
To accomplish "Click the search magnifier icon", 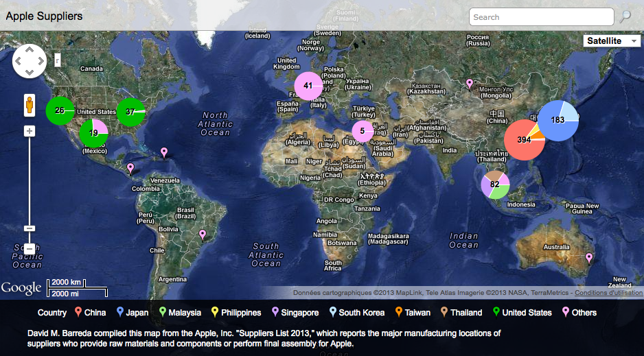I will coord(625,17).
